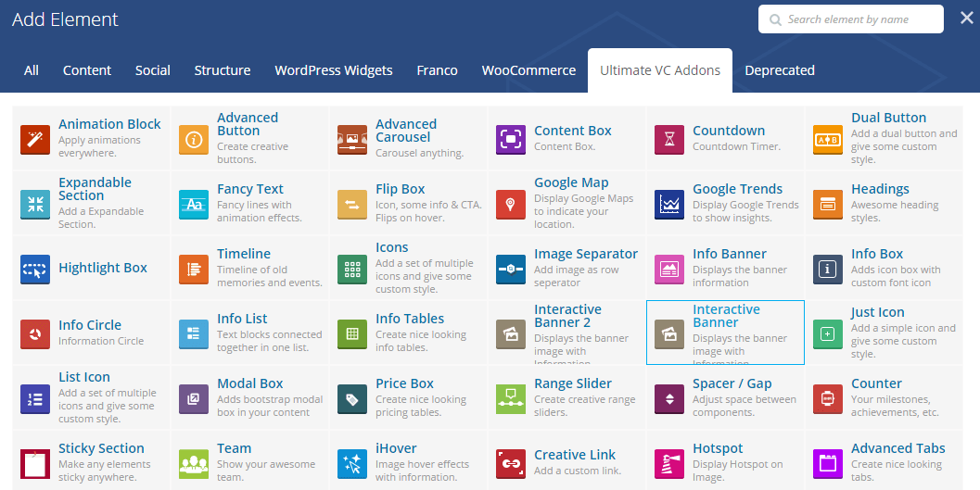Click the orange Headings icon
Image resolution: width=980 pixels, height=490 pixels.
click(x=828, y=204)
